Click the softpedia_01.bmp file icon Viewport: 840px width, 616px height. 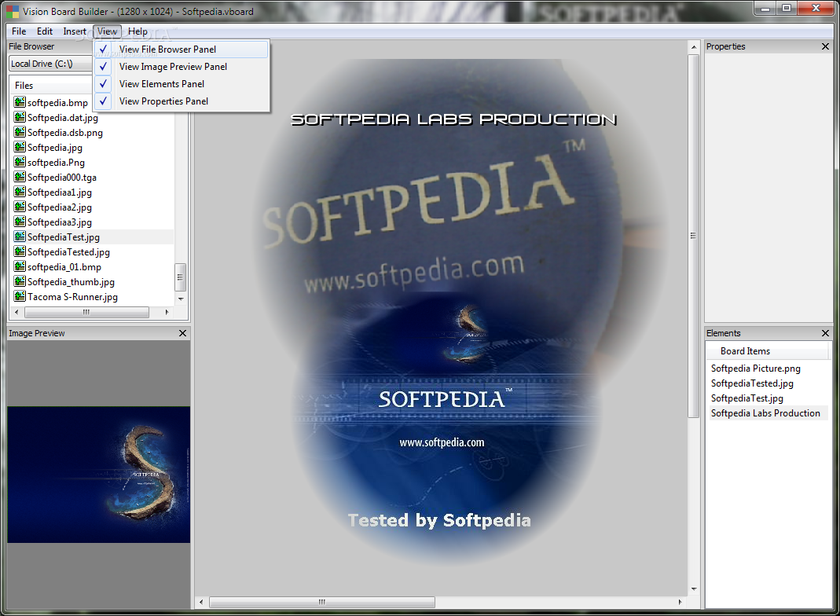pyautogui.click(x=20, y=266)
